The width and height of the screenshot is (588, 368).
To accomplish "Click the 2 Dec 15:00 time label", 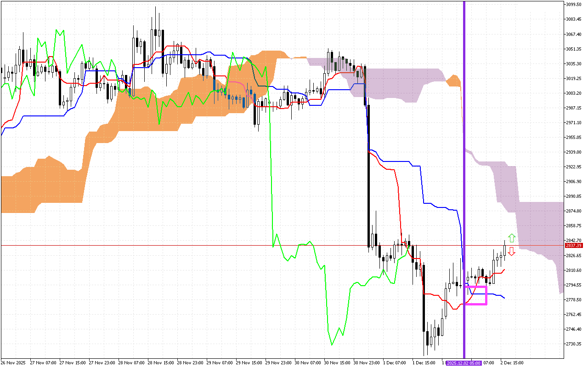I will [x=513, y=363].
